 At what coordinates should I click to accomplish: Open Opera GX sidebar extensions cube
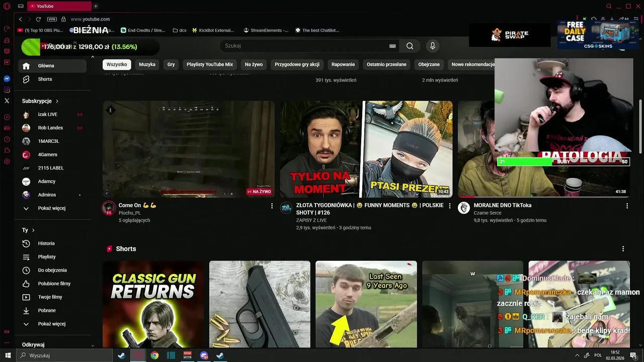point(7,151)
